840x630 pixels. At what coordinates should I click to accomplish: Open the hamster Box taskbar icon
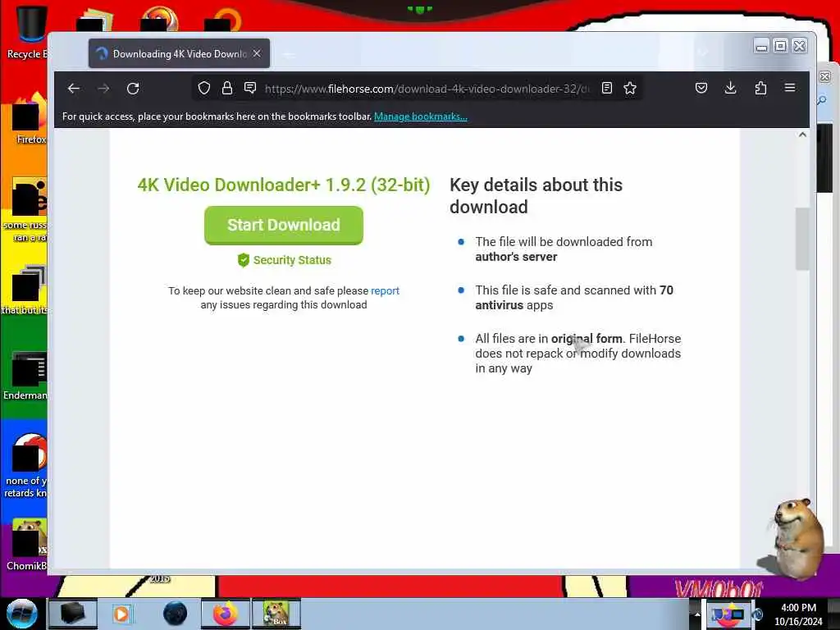click(x=276, y=614)
